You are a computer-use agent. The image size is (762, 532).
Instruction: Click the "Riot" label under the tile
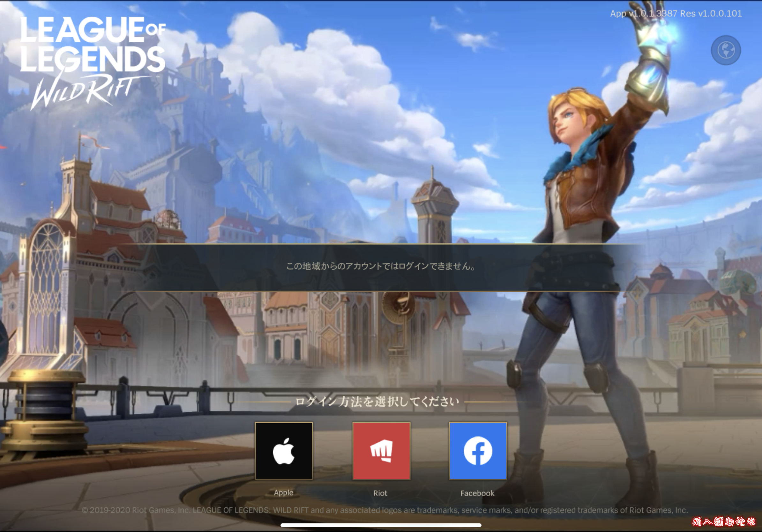click(x=380, y=493)
